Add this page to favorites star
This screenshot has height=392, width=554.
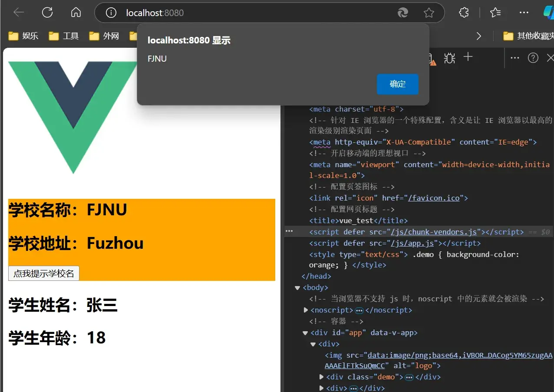pos(429,13)
